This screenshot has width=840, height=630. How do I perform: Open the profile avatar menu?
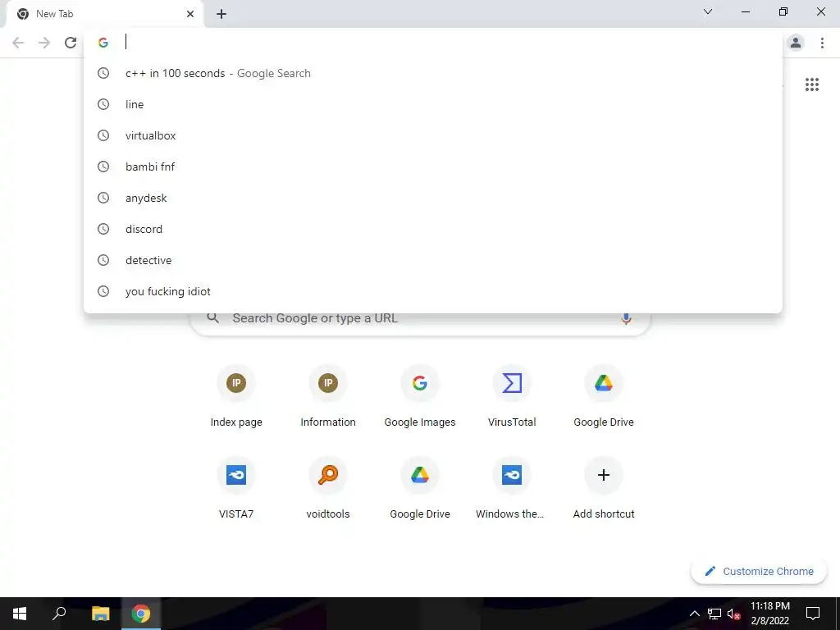(x=796, y=43)
